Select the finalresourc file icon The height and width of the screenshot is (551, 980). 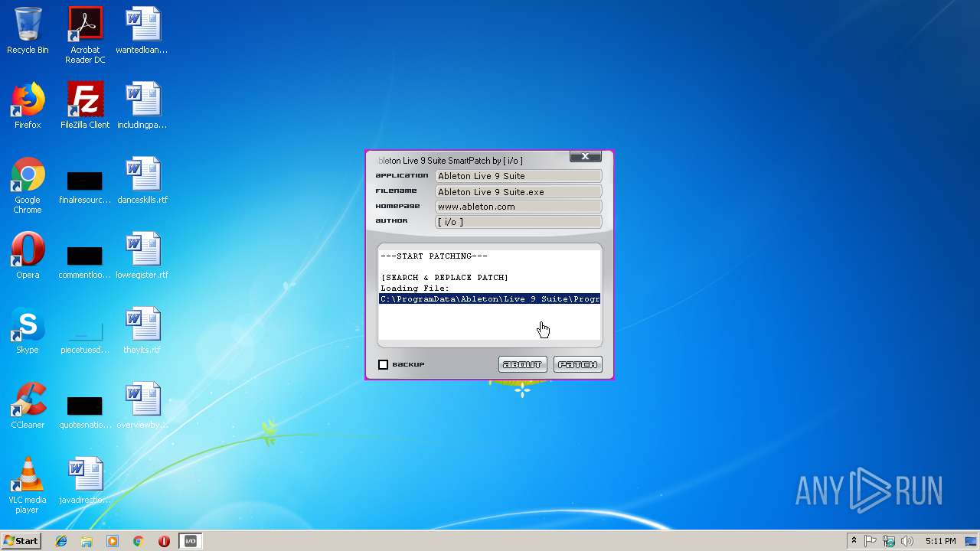click(x=85, y=185)
